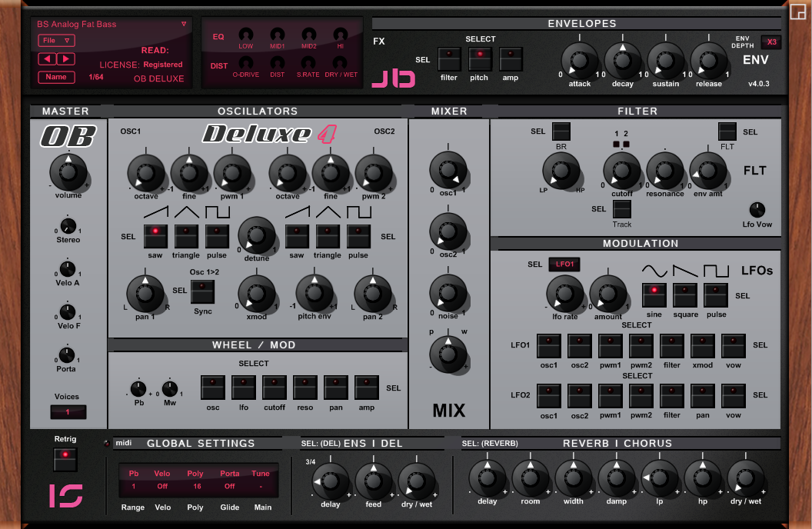Enable LFO2 routing to filter
This screenshot has height=529, width=812.
(672, 396)
